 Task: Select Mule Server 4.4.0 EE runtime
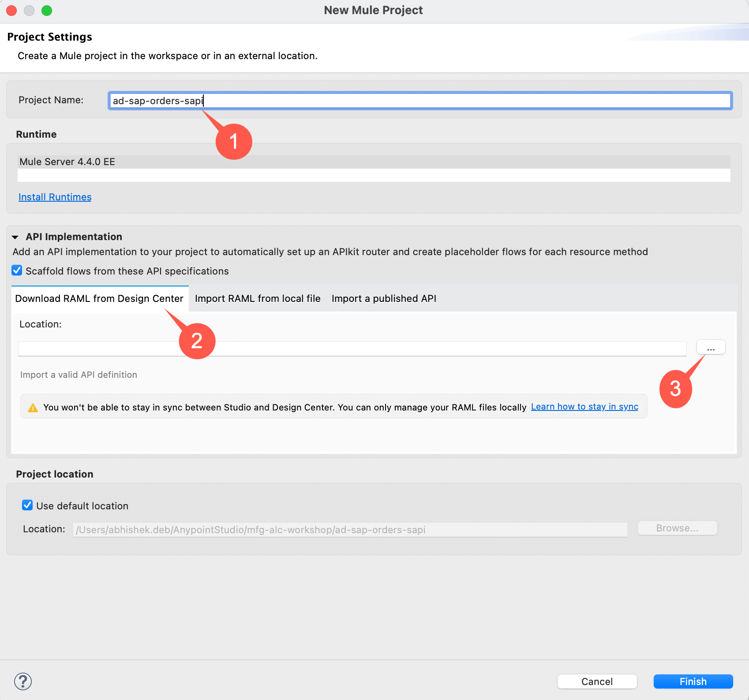(374, 162)
